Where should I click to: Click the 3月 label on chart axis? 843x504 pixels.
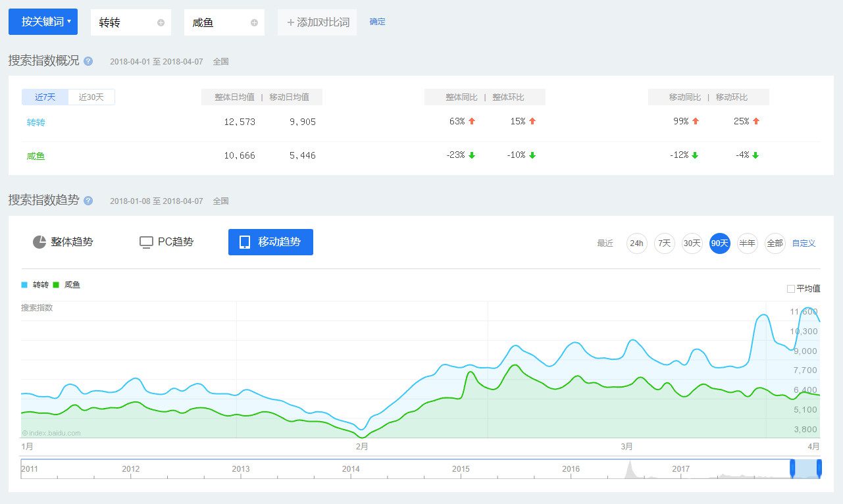(627, 446)
